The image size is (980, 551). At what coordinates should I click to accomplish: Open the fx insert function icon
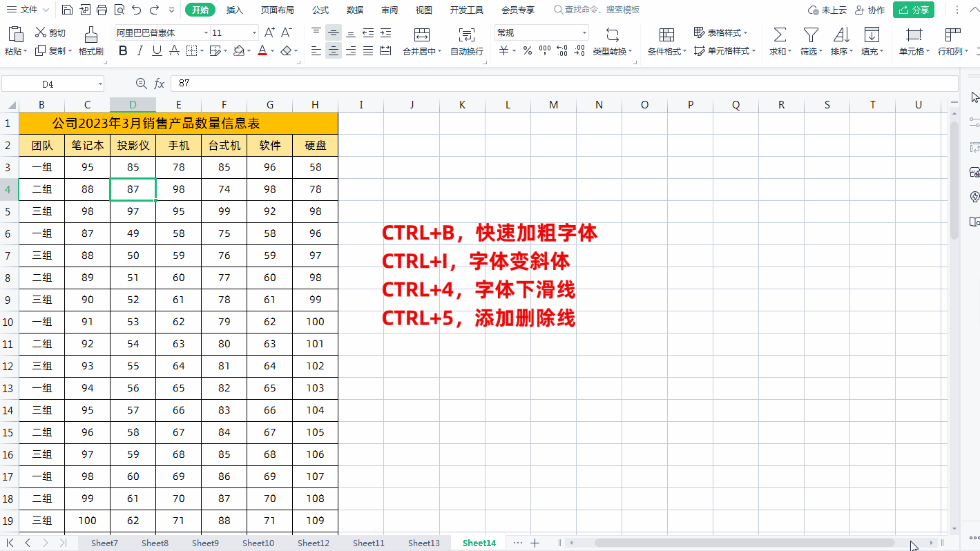(159, 84)
